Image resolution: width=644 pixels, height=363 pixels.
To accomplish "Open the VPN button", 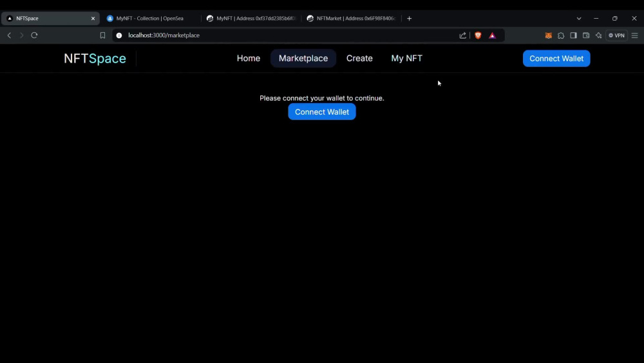I will 616,35.
